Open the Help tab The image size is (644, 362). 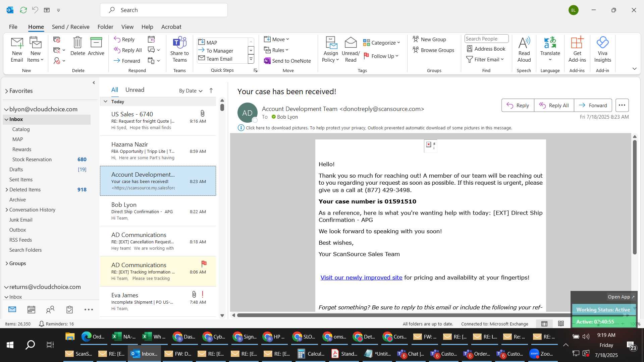147,27
